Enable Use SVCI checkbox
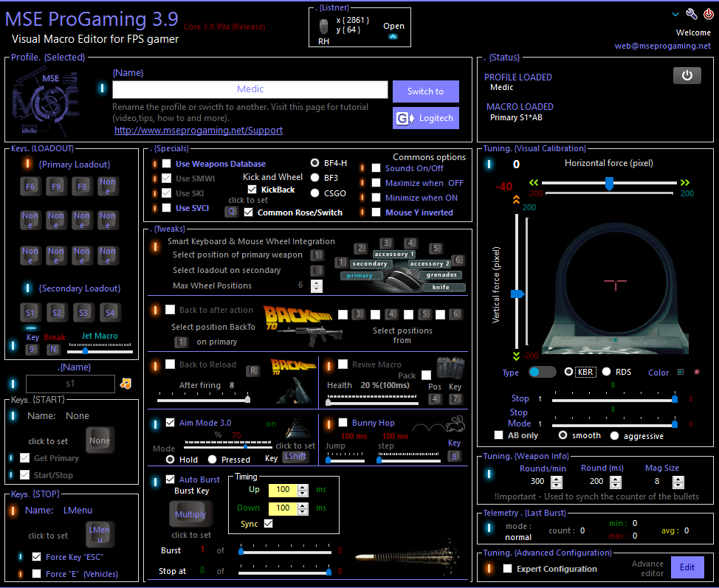The height and width of the screenshot is (588, 719). click(x=166, y=208)
